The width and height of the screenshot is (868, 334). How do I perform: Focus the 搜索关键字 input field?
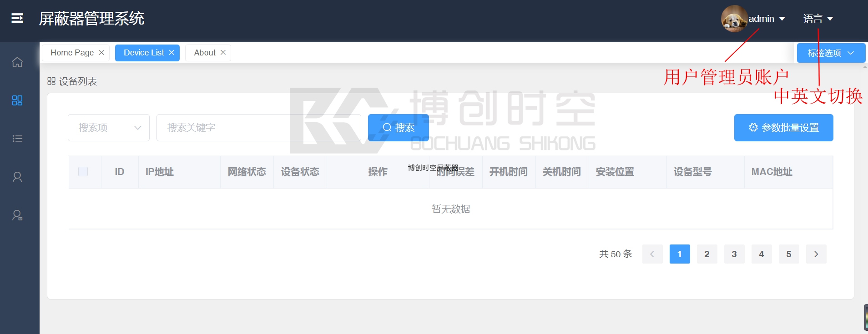point(259,128)
